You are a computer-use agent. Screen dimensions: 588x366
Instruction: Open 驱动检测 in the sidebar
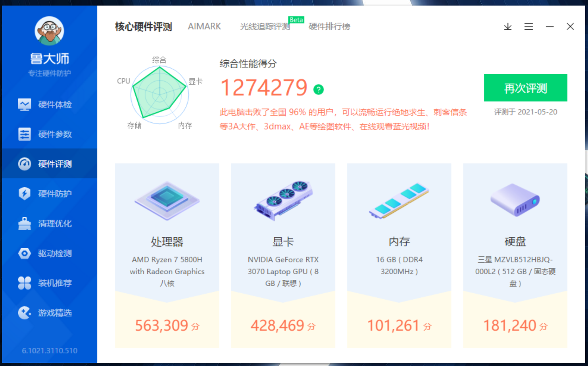(50, 253)
